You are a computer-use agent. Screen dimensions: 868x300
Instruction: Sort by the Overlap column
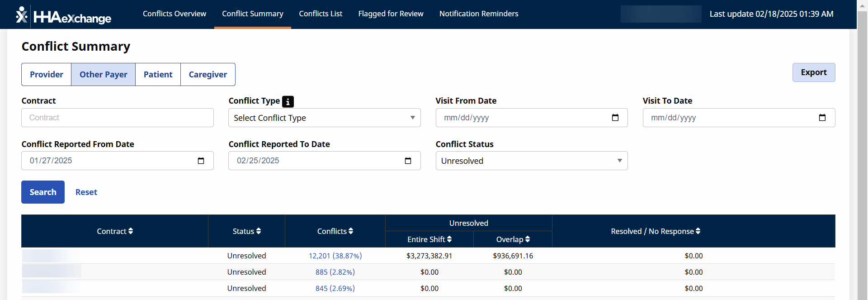tap(528, 239)
